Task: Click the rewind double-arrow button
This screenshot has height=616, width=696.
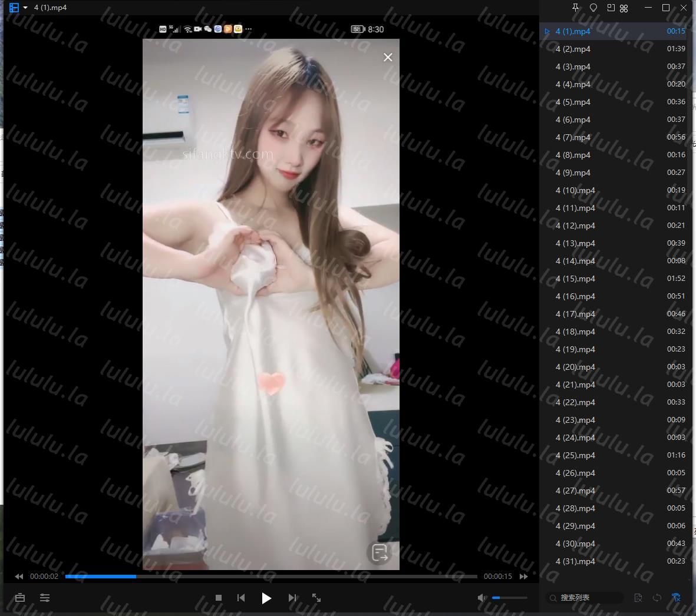Action: pos(19,577)
